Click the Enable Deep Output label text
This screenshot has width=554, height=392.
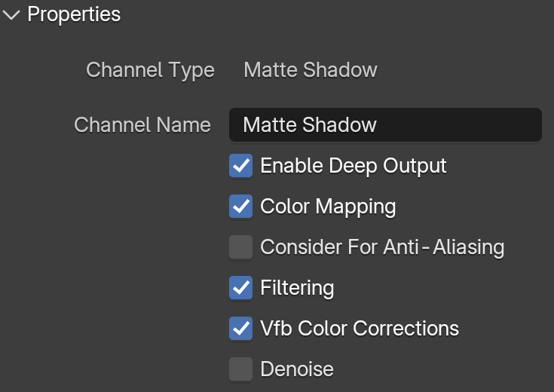(x=354, y=166)
